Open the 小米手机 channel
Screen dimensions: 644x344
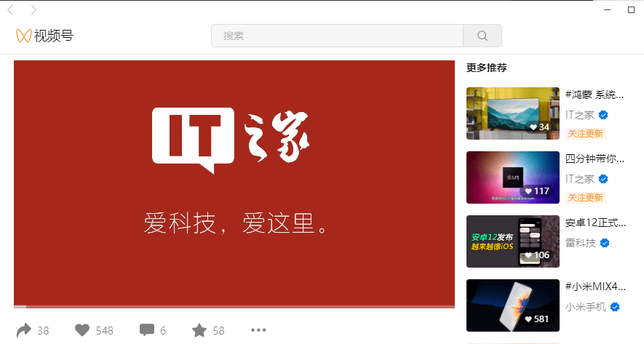click(586, 307)
